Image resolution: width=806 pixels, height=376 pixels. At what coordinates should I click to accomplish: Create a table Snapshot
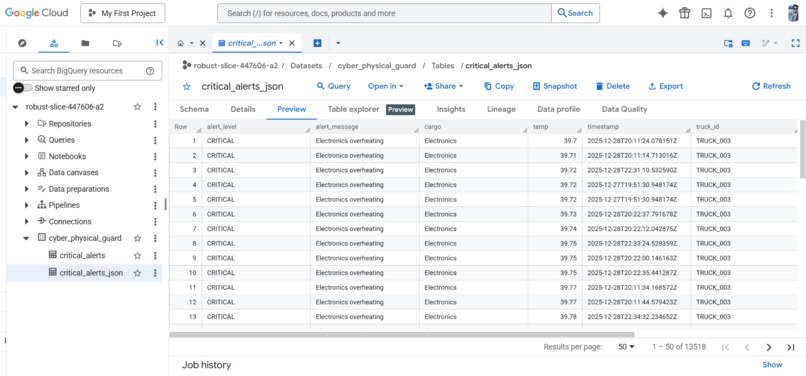(555, 86)
